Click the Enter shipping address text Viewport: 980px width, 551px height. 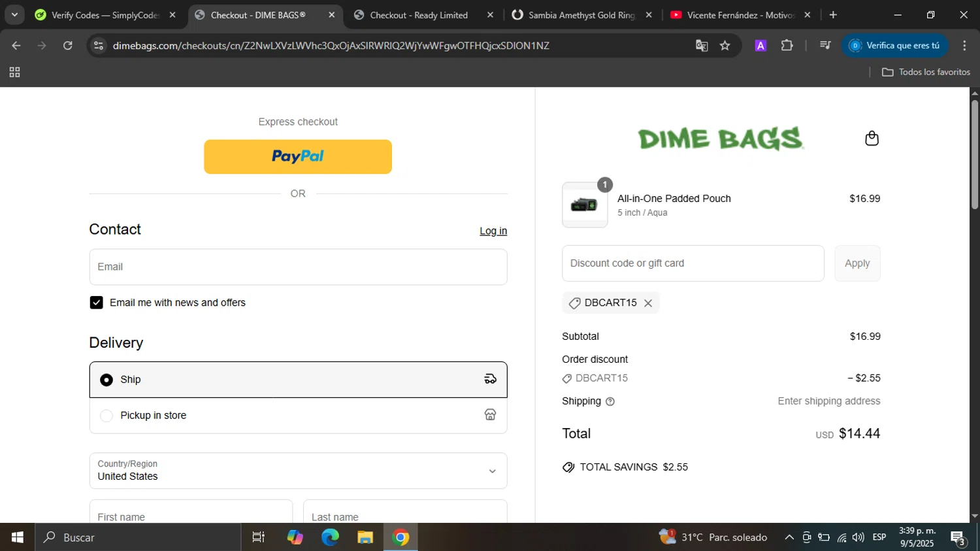[828, 401]
